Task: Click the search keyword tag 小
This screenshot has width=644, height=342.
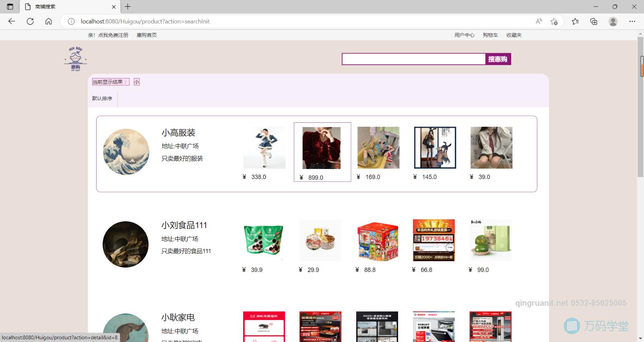Action: 136,82
